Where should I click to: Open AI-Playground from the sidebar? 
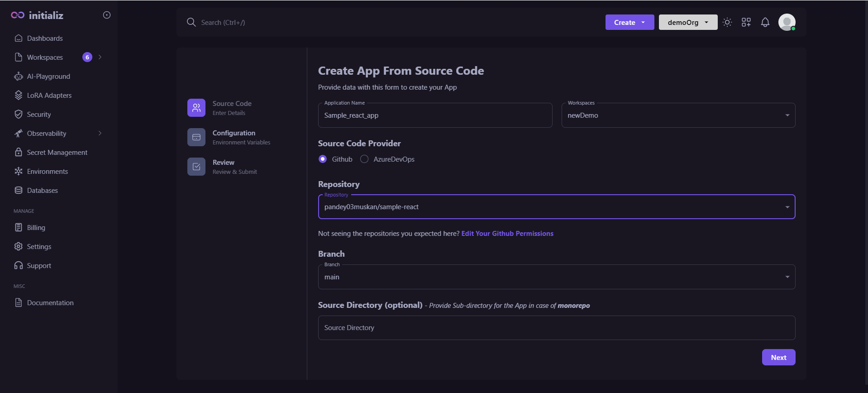[48, 77]
